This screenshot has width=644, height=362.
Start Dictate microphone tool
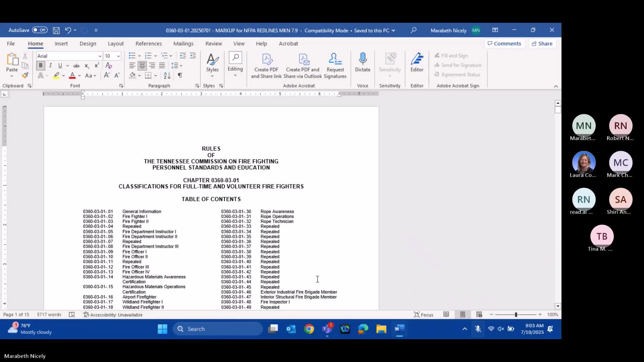point(363,62)
